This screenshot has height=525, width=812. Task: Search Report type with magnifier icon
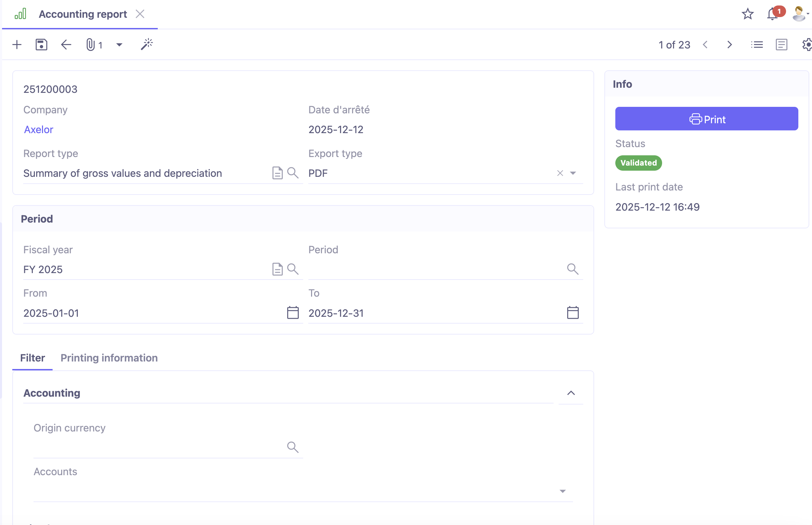click(293, 173)
